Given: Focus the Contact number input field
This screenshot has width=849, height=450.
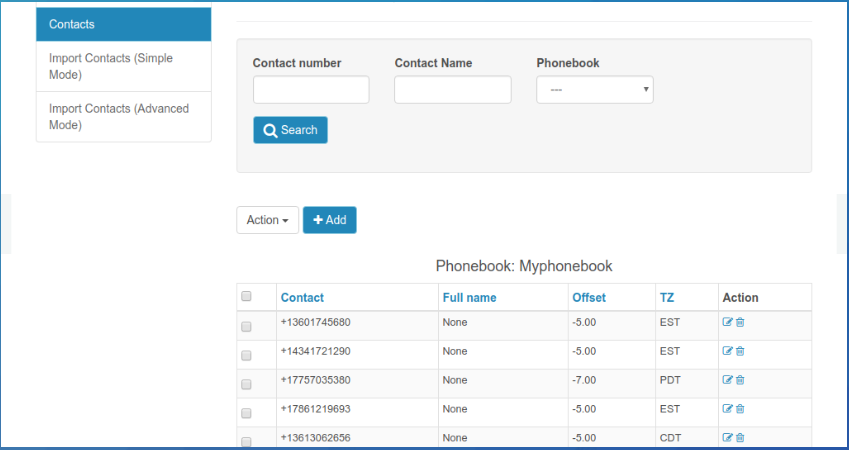Looking at the screenshot, I should pos(311,90).
